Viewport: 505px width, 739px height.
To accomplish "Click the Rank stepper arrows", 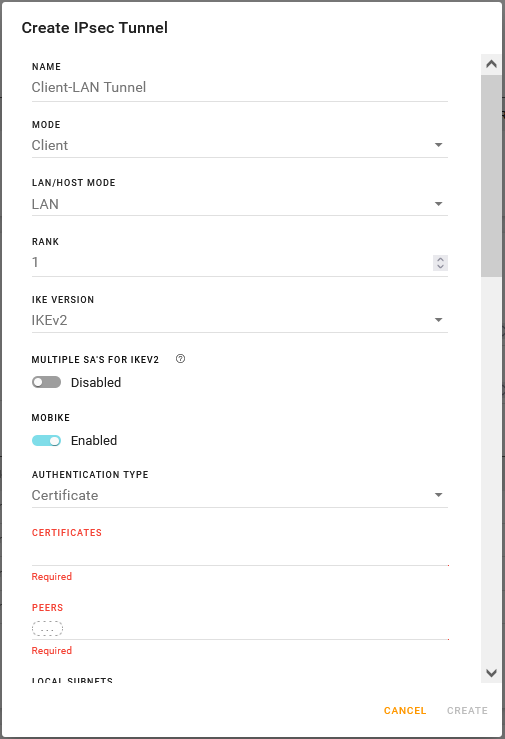I will click(x=440, y=263).
